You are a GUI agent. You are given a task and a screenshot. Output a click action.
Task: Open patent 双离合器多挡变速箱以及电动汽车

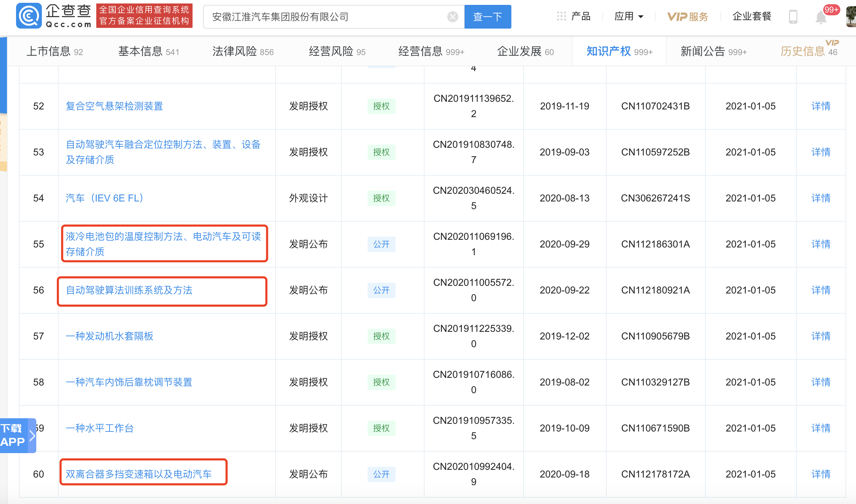139,474
